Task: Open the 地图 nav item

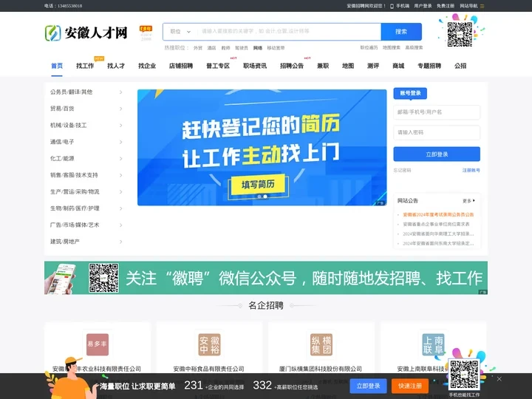Action: pyautogui.click(x=348, y=66)
